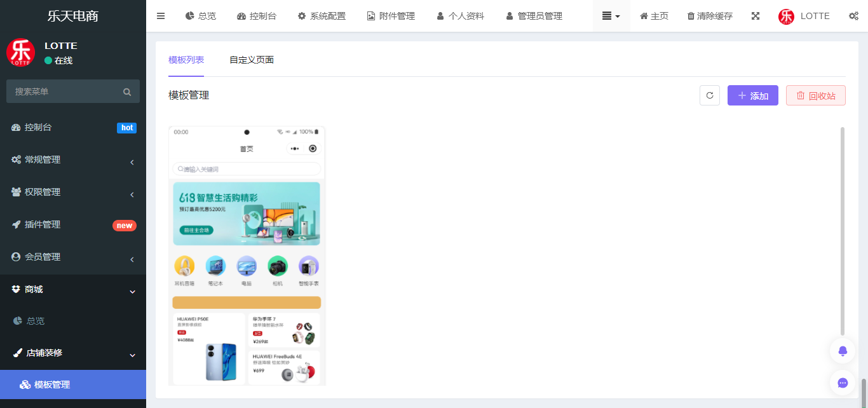Open the stacked-lines dropdown in top bar

(611, 16)
